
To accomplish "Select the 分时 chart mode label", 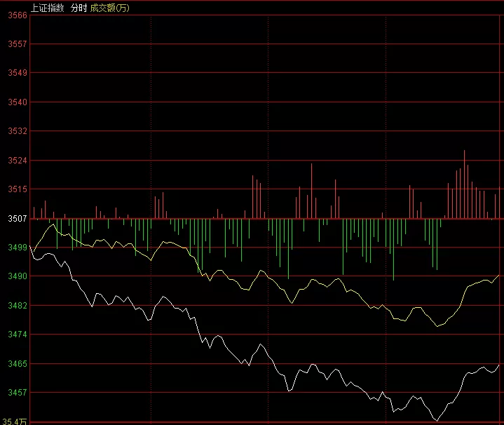I will click(x=79, y=8).
